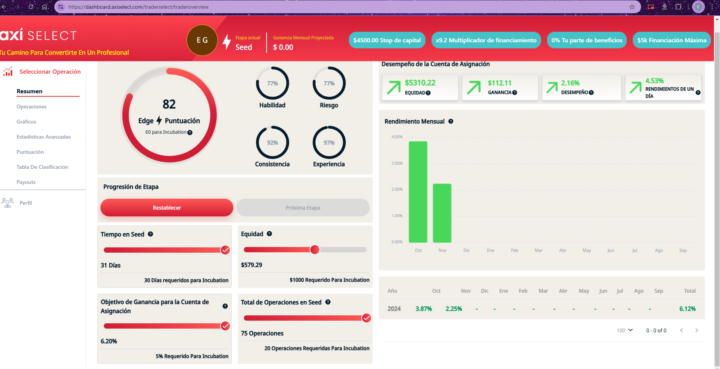The image size is (720, 369).
Task: Open the rows-per-page 100 dropdown
Action: point(624,330)
